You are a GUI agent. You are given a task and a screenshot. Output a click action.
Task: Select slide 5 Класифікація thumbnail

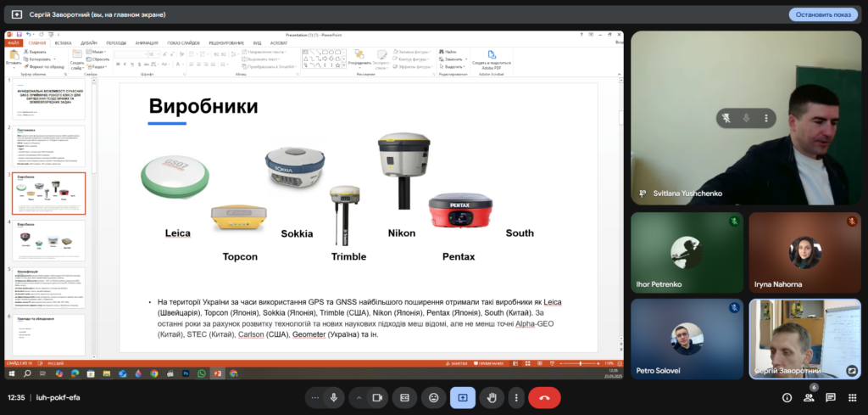pyautogui.click(x=49, y=288)
